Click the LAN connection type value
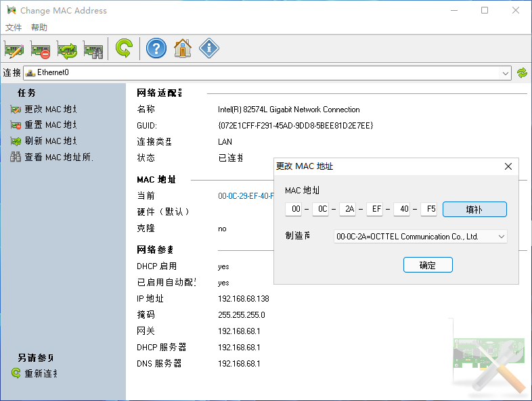The image size is (532, 401). click(x=225, y=142)
